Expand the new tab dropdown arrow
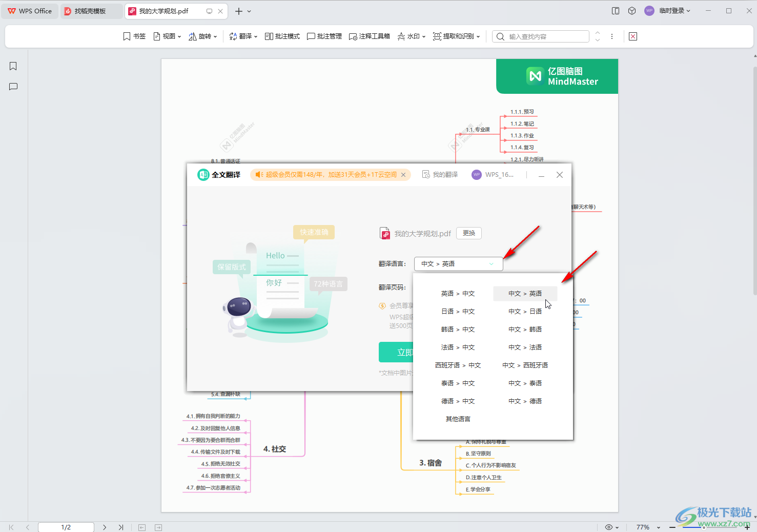The width and height of the screenshot is (757, 532). click(x=249, y=11)
